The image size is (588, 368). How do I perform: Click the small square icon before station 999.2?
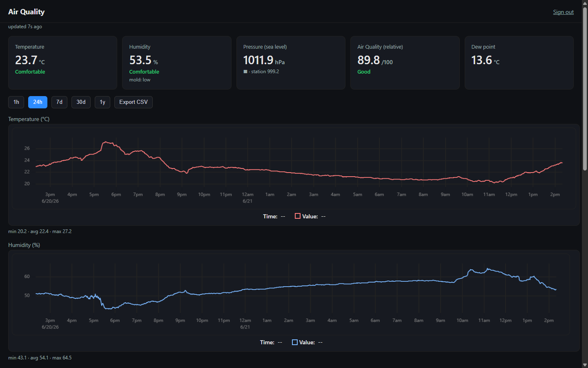[x=245, y=72]
